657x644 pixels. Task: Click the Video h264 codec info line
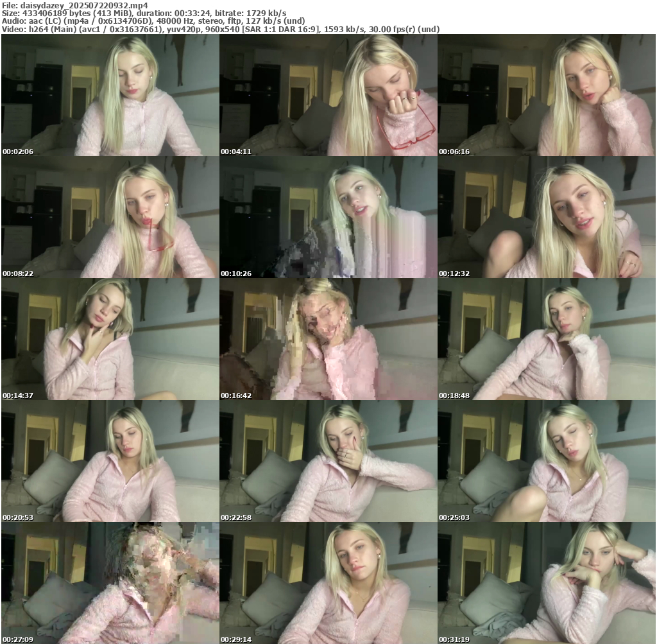(x=221, y=29)
